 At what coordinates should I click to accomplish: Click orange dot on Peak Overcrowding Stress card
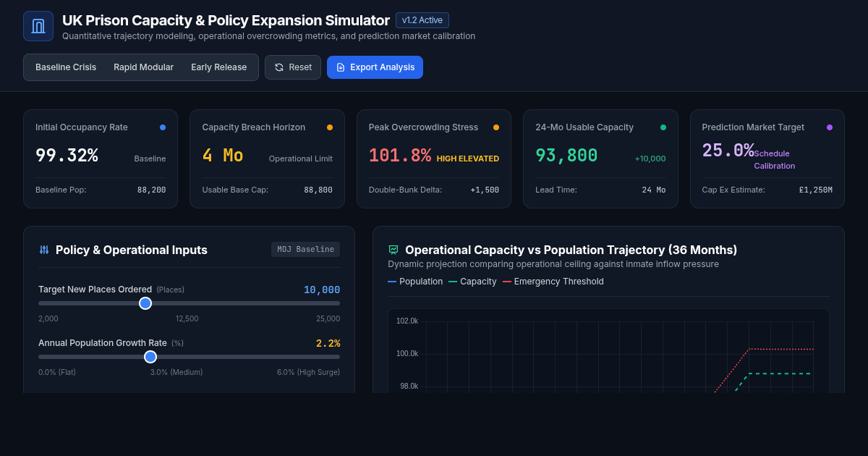[496, 127]
